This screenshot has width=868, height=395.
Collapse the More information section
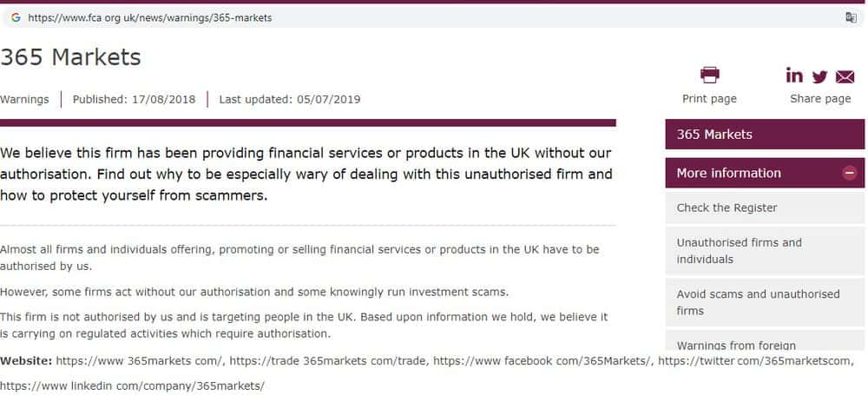click(x=848, y=173)
